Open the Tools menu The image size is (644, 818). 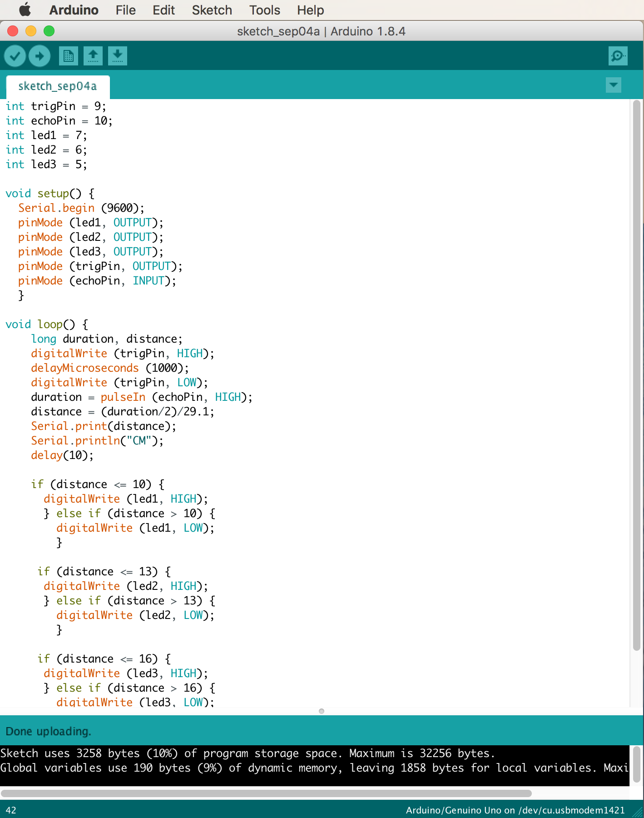pos(264,10)
